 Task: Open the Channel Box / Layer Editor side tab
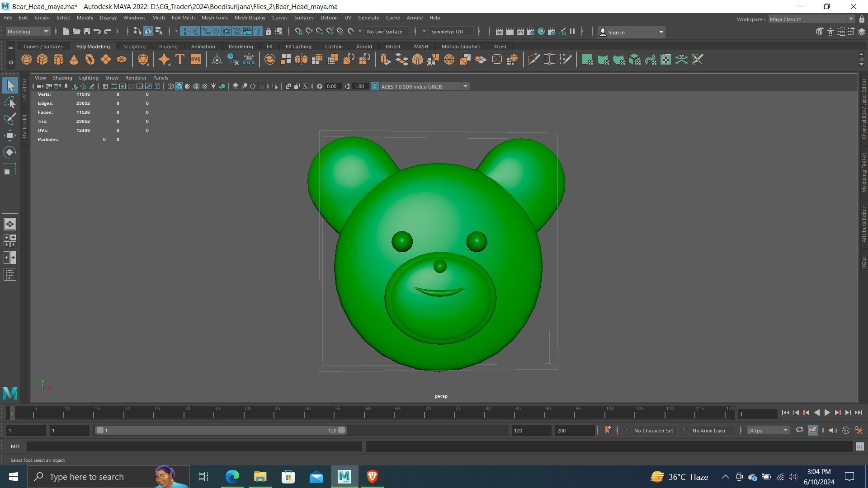coord(864,109)
